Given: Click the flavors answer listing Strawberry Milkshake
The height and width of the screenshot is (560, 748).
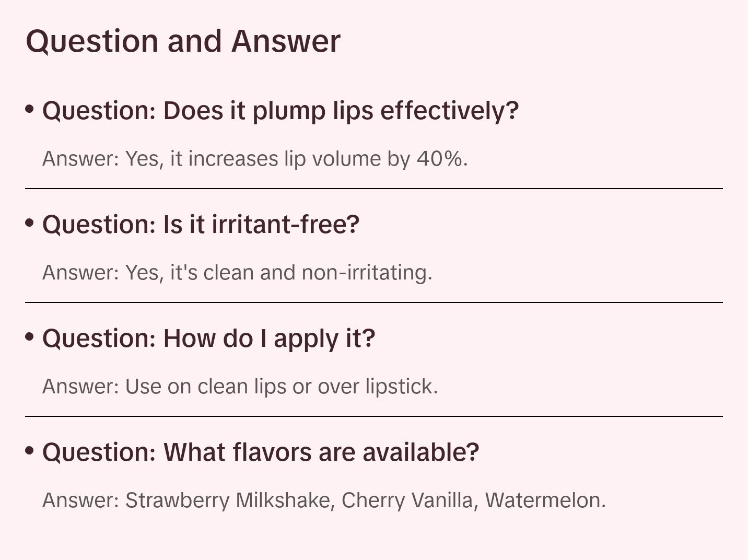Looking at the screenshot, I should (x=324, y=500).
